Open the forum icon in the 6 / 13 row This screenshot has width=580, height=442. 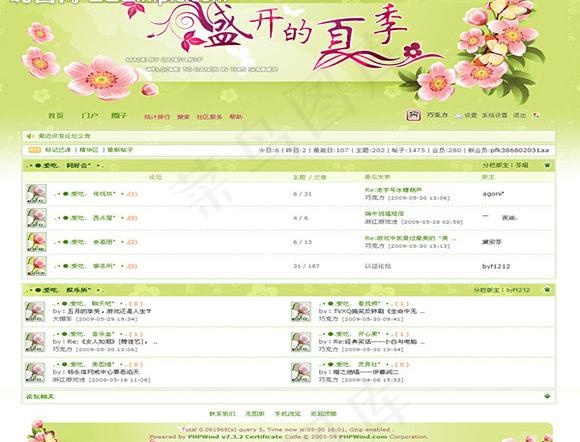tap(36, 242)
